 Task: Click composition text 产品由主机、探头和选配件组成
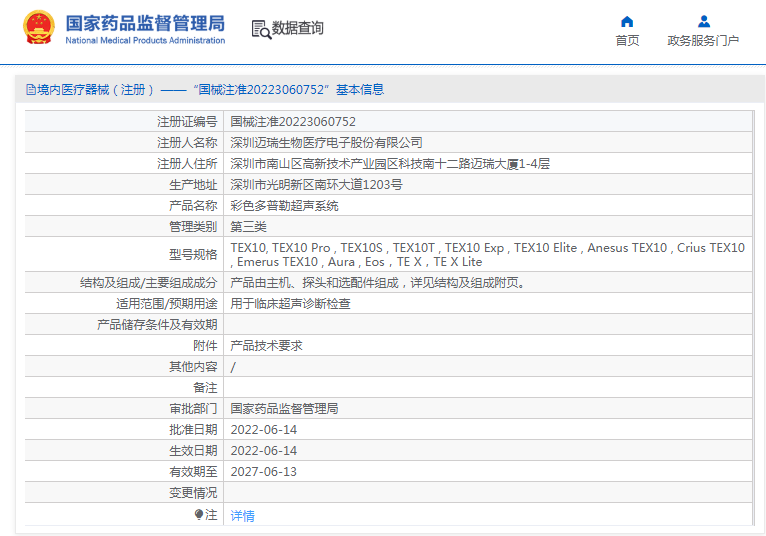click(379, 283)
